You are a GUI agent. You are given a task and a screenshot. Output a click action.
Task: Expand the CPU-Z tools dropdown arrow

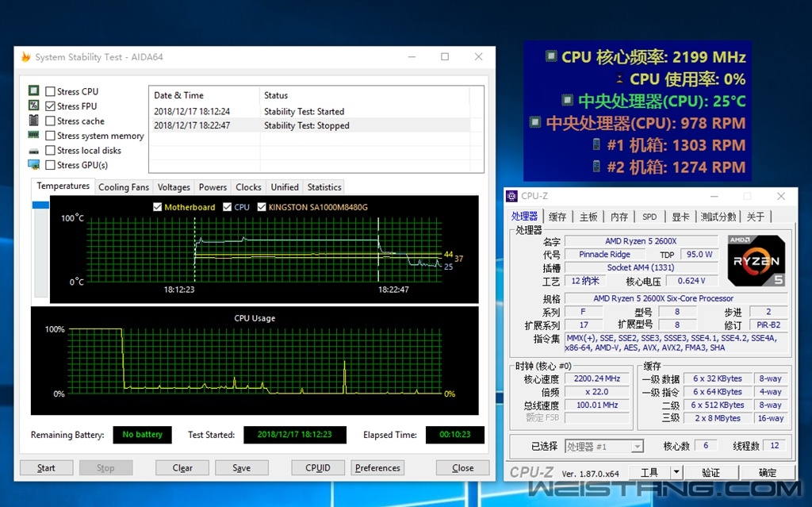tap(676, 472)
